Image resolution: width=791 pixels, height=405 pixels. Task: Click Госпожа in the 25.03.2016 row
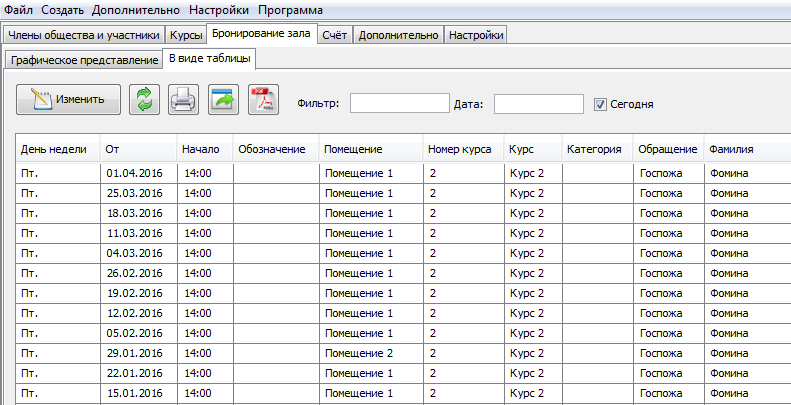coord(668,193)
